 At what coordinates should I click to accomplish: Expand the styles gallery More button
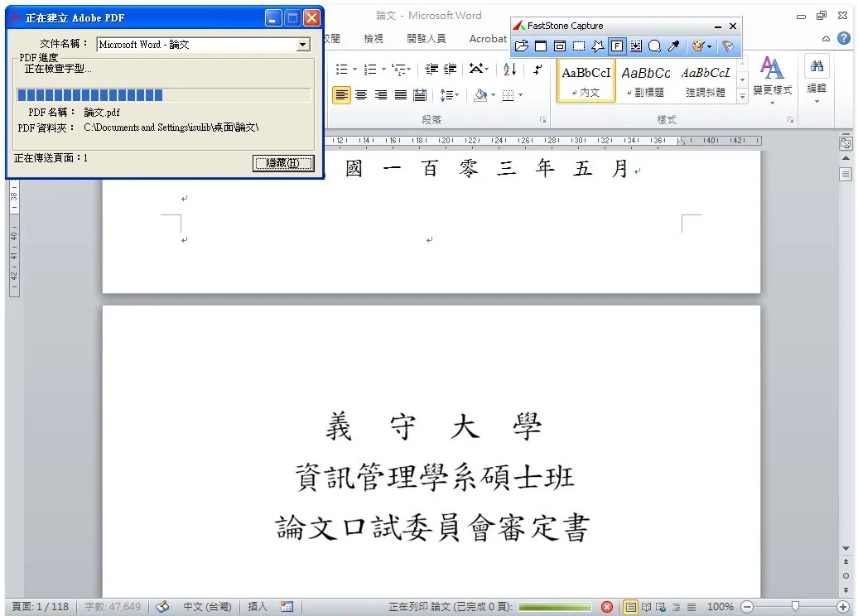[743, 96]
